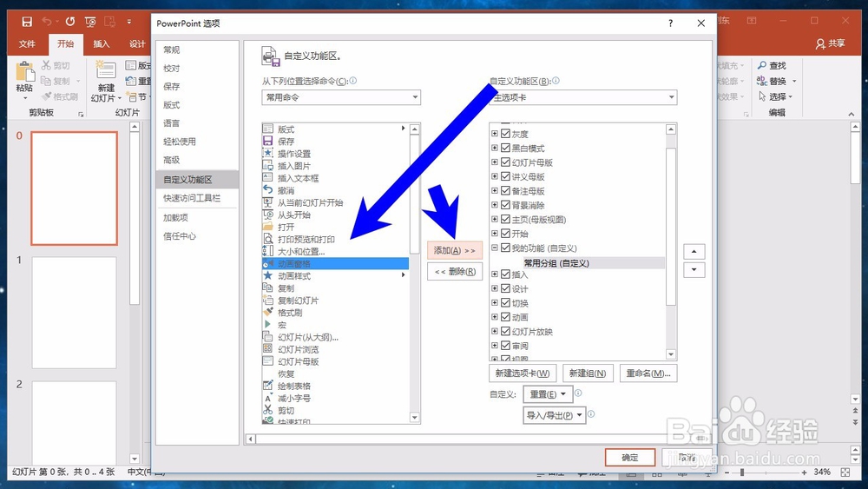The height and width of the screenshot is (489, 868).
Task: Select the 剪切 scissors command in list
Action: [x=335, y=410]
